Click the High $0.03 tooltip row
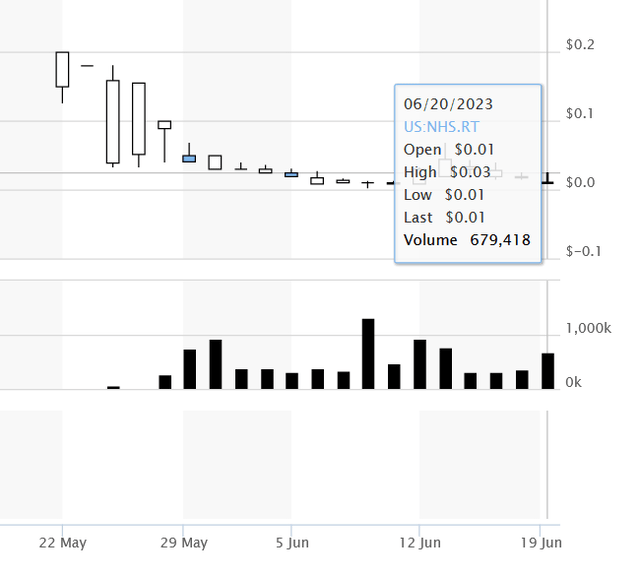 [x=447, y=172]
